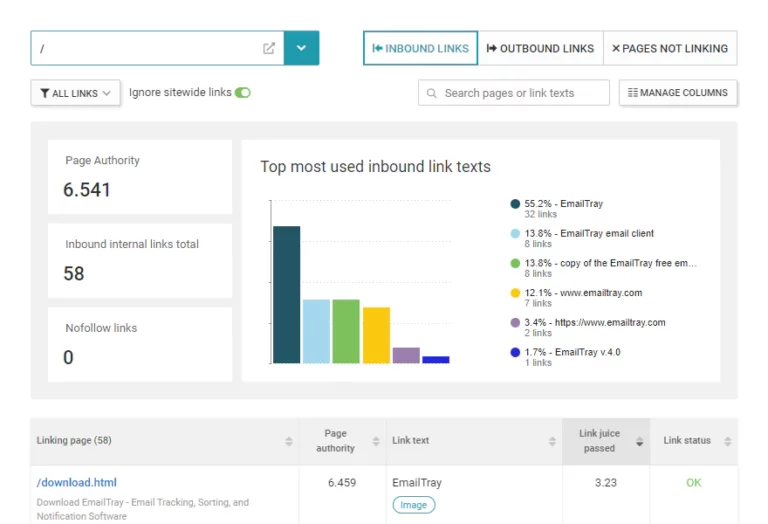Open Manage Columns button
The width and height of the screenshot is (768, 524).
[x=678, y=93]
